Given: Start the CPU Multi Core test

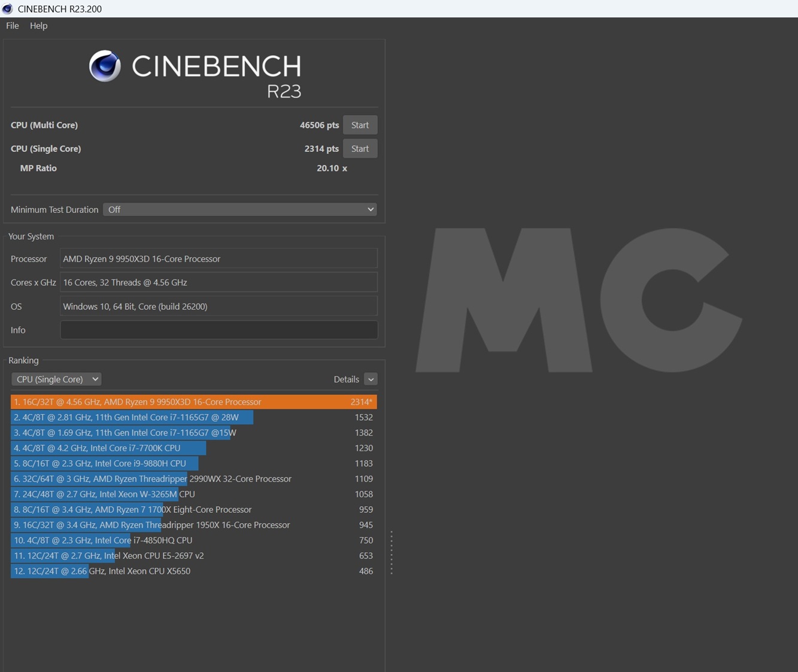Looking at the screenshot, I should [360, 125].
